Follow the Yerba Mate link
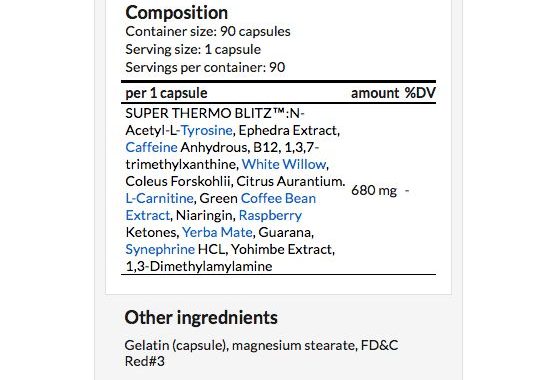 tap(217, 232)
